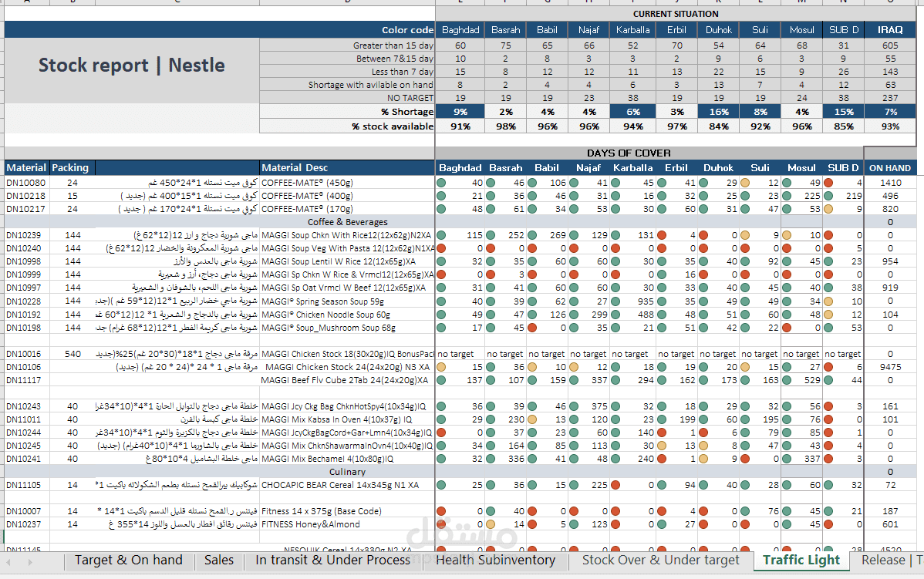Select the green Baghdad light in DN10080 row
The width and height of the screenshot is (924, 579).
441,183
